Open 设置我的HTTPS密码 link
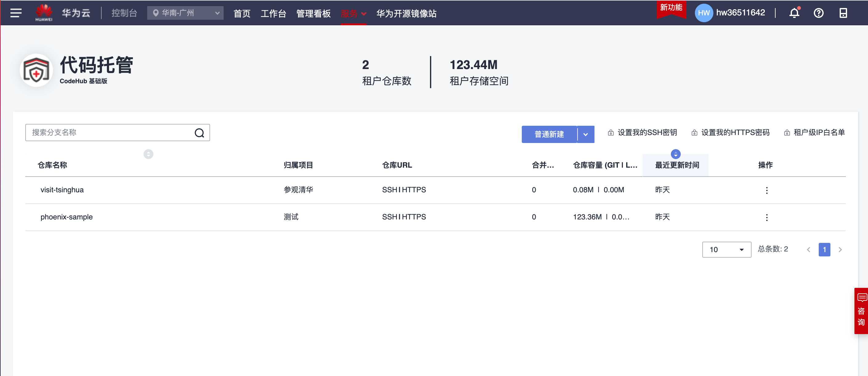Viewport: 868px width, 376px height. [x=730, y=133]
